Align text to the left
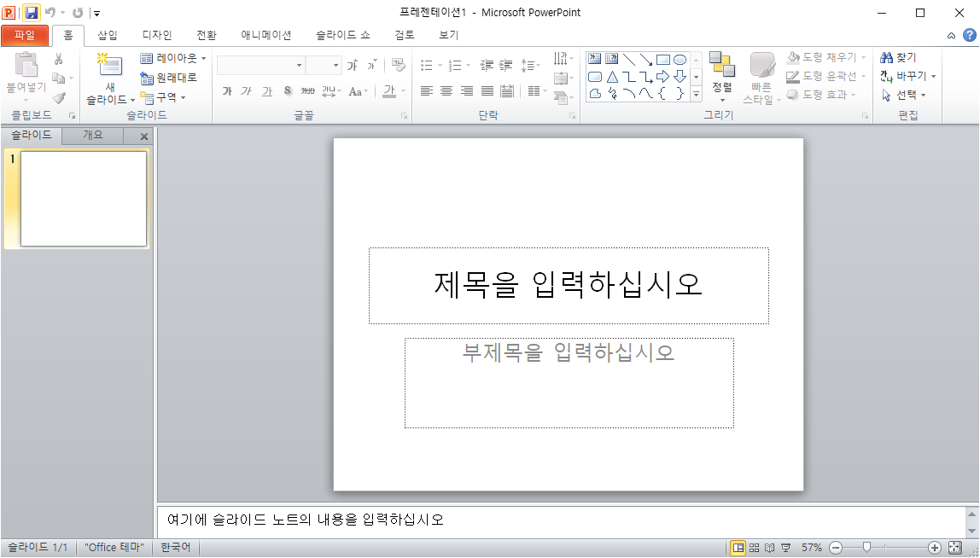This screenshot has height=558, width=980. click(x=427, y=91)
